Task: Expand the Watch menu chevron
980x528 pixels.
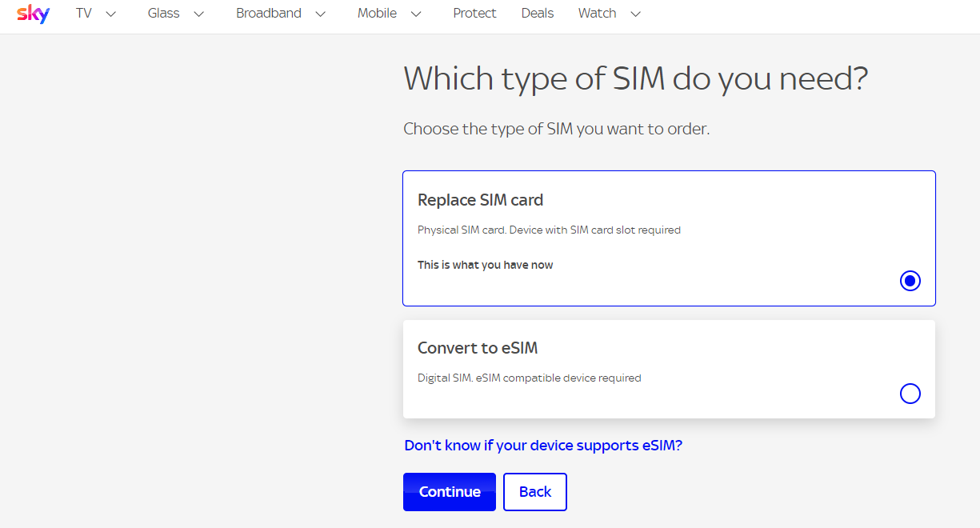Action: (636, 14)
